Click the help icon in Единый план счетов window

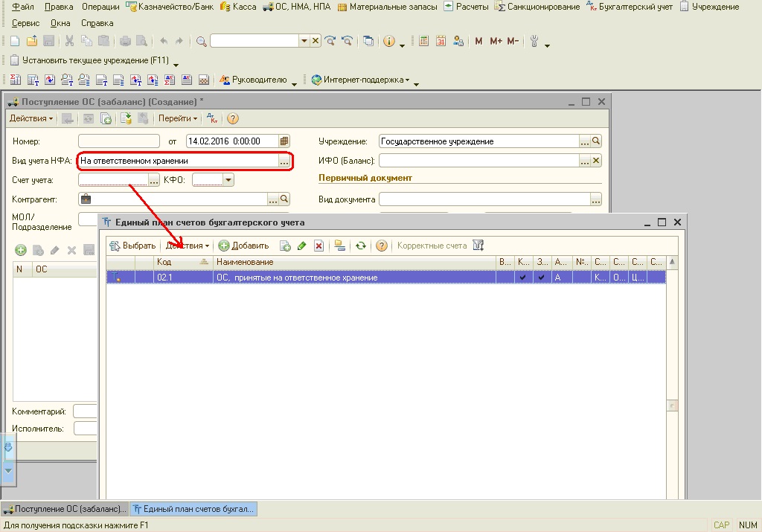(x=382, y=246)
